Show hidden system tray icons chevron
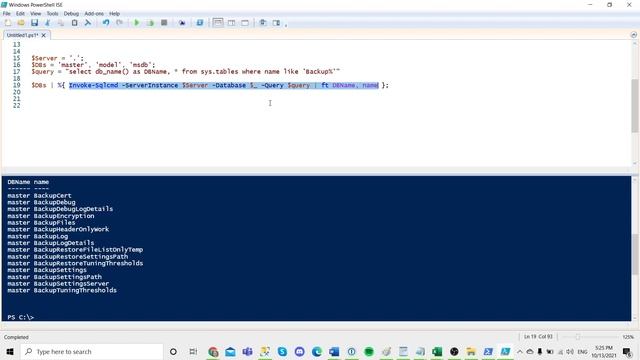This screenshot has width=640, height=360. (x=520, y=351)
